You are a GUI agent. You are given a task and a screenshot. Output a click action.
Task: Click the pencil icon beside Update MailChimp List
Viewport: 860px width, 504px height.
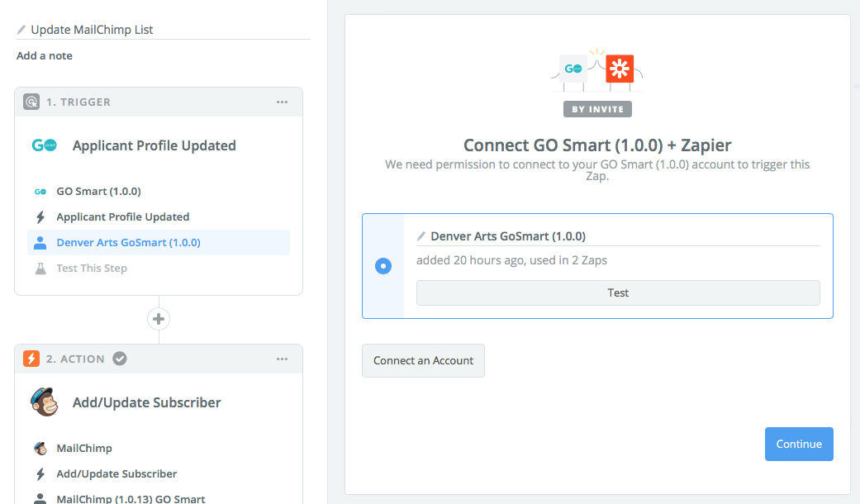[21, 30]
